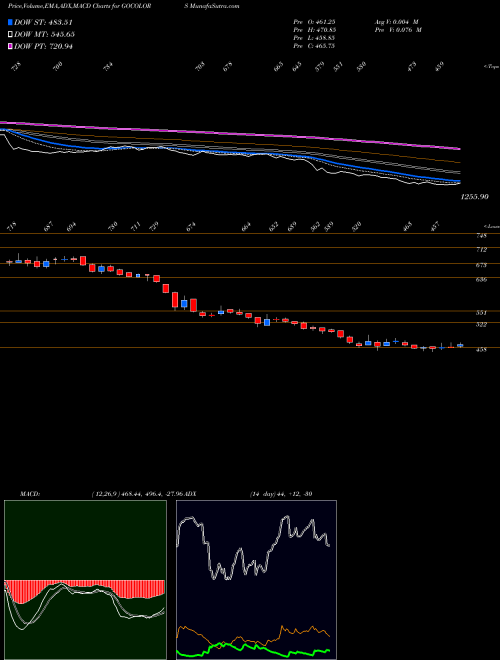500x660 pixels.
Task: Click the 728 tops label
Action: pos(16,67)
